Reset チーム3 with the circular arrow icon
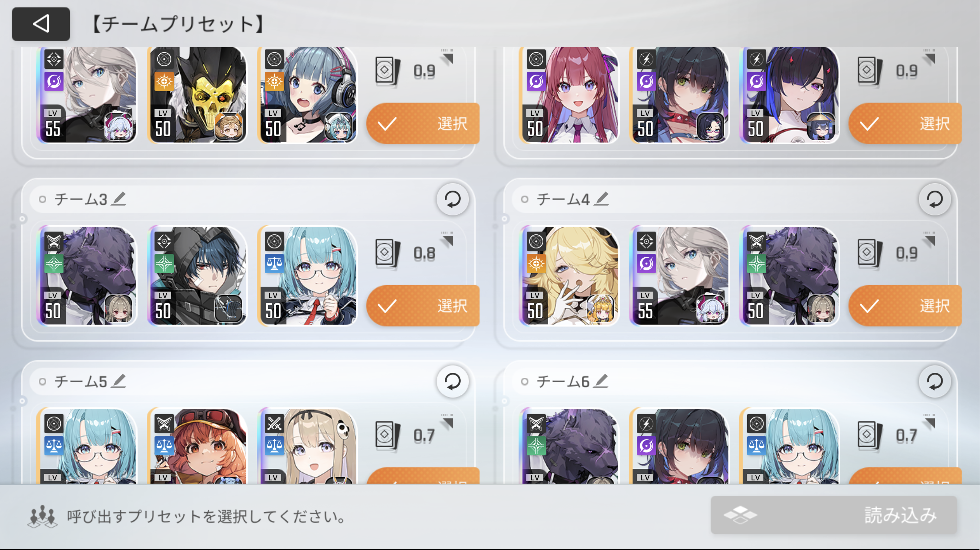 click(452, 199)
